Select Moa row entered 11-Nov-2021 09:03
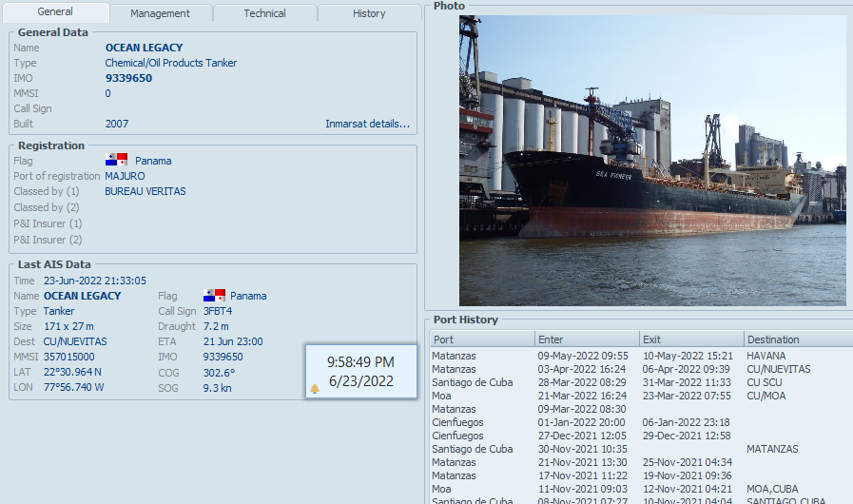 point(641,490)
